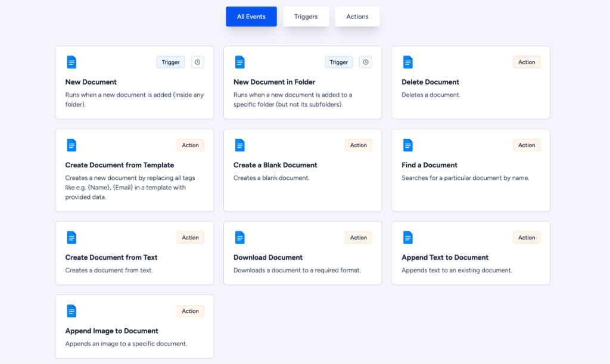
Task: Switch to the Triggers tab
Action: tap(306, 16)
